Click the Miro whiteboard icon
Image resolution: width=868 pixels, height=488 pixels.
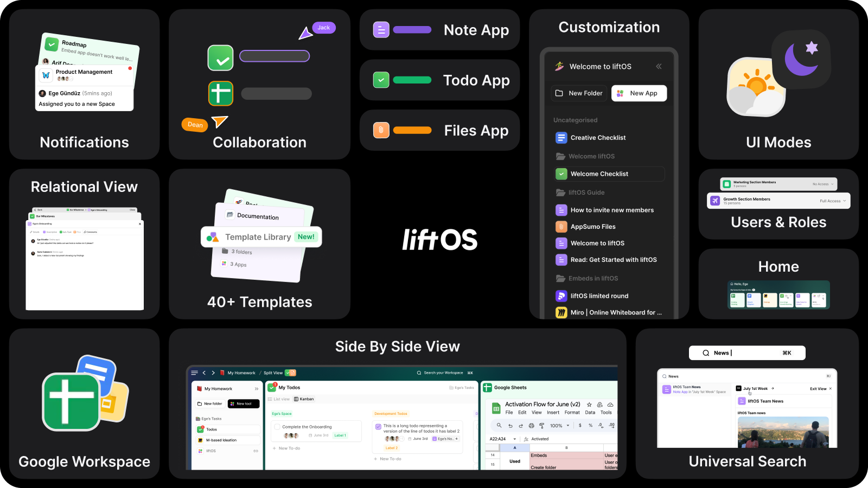561,312
